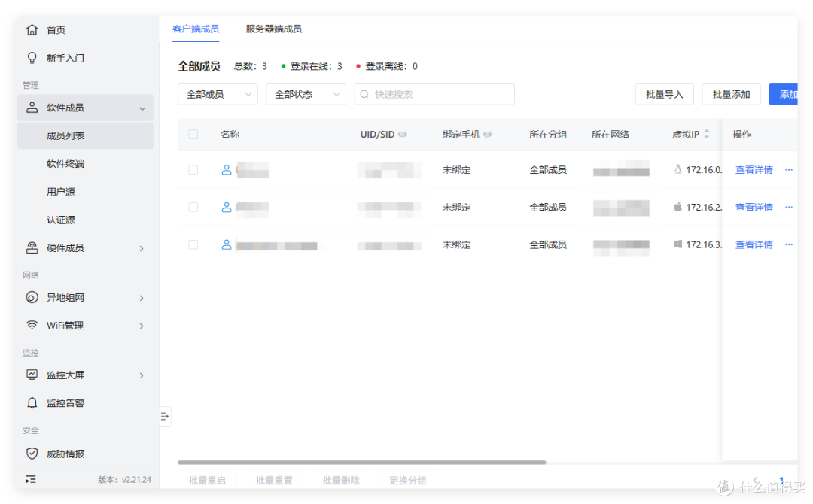Click user icon in second member row
Screen dimensions: 813x504
pyautogui.click(x=227, y=207)
